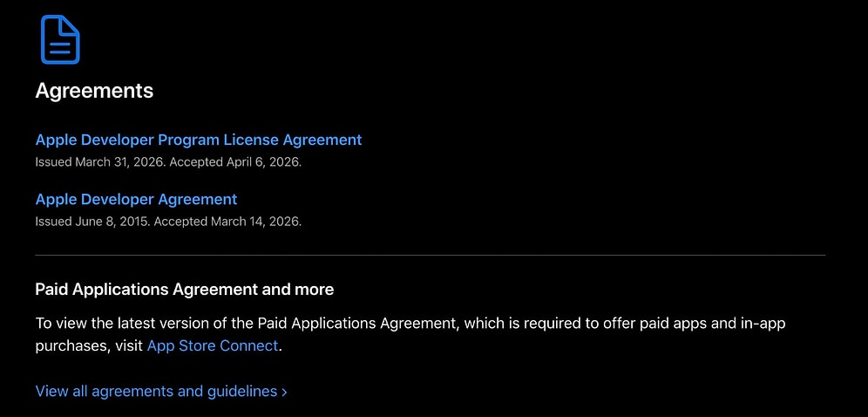Click the period after App Store Connect
The image size is (868, 417).
click(281, 346)
